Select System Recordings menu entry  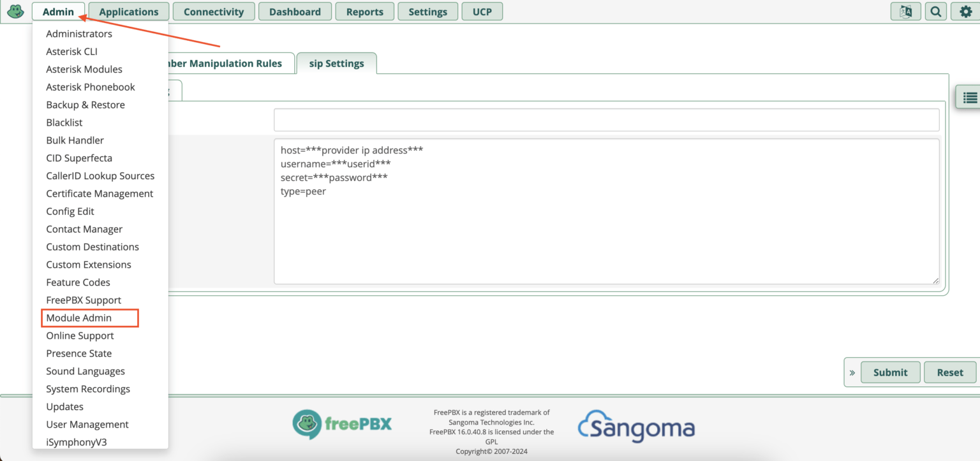click(x=88, y=389)
